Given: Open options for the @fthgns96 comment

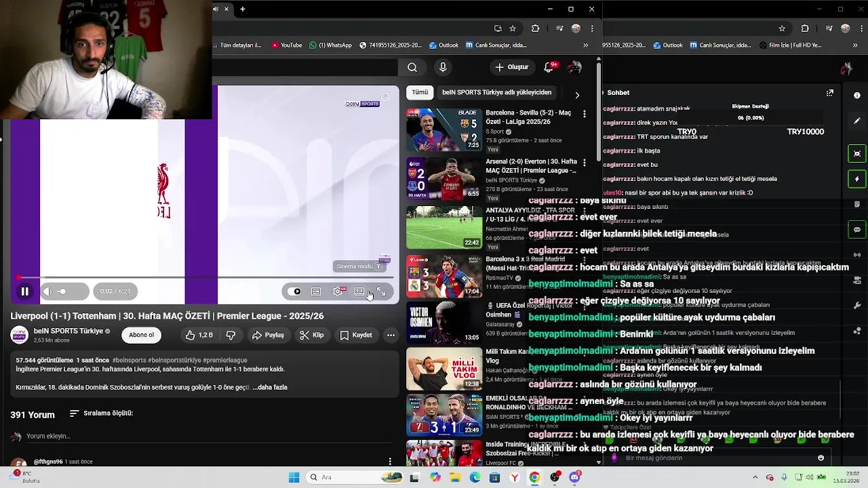Looking at the screenshot, I should [390, 462].
